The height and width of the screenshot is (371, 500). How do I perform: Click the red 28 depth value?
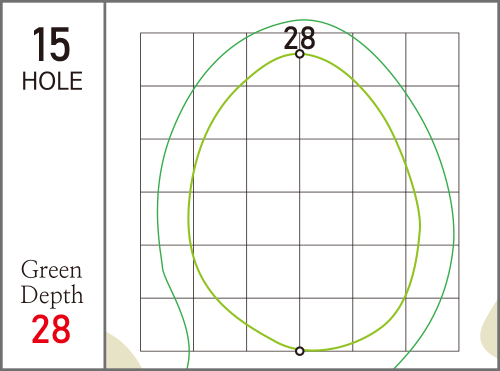(51, 329)
